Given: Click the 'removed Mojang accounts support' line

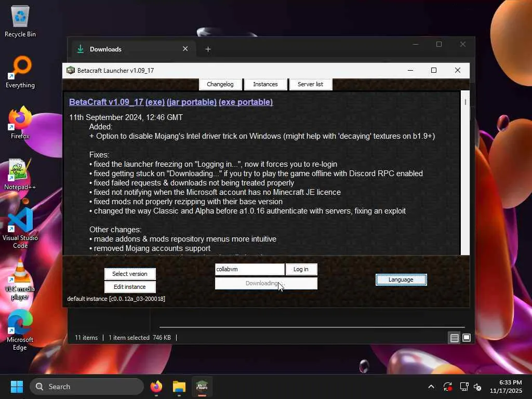Looking at the screenshot, I should [152, 248].
